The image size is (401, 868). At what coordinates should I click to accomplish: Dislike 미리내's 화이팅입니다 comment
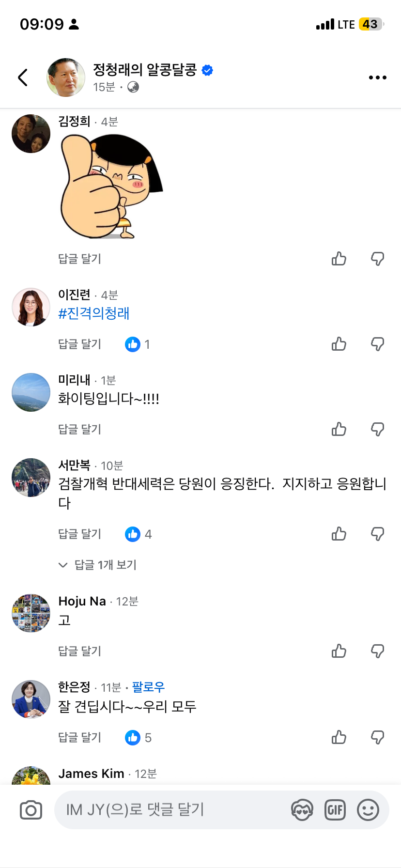pos(378,429)
